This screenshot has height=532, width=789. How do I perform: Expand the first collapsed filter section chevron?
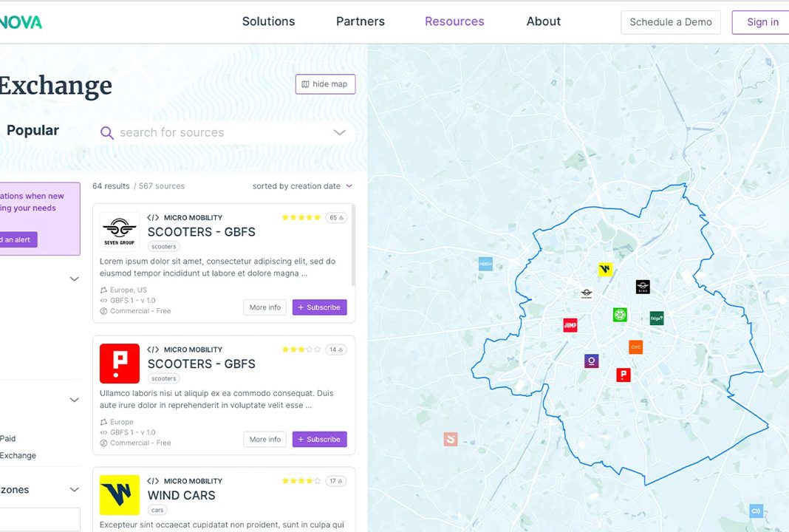click(x=74, y=279)
